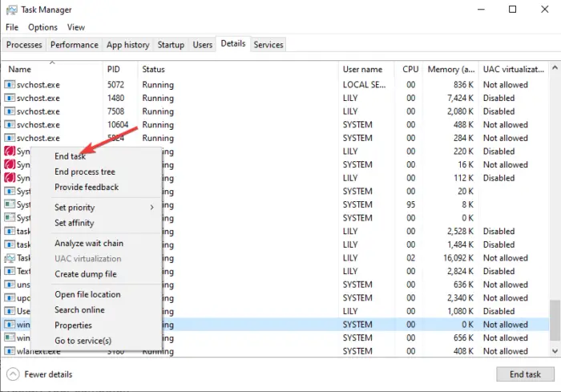Click the End task button at bottom right
The image size is (561, 392).
[x=525, y=374]
